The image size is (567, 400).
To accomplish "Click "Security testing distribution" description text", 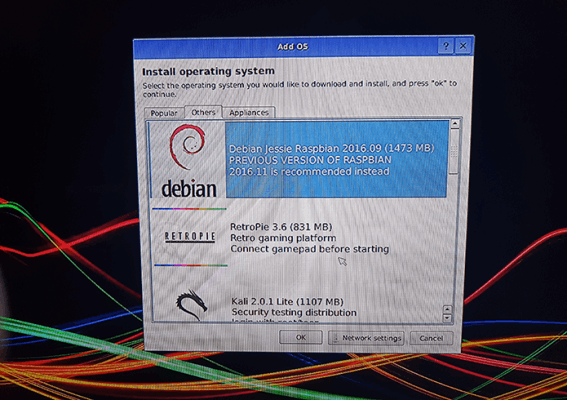I will click(294, 312).
